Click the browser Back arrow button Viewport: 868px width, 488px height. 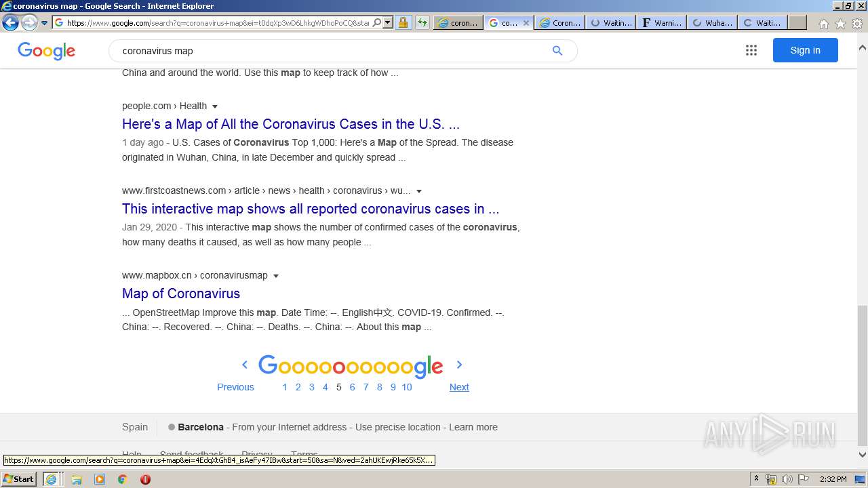point(10,22)
